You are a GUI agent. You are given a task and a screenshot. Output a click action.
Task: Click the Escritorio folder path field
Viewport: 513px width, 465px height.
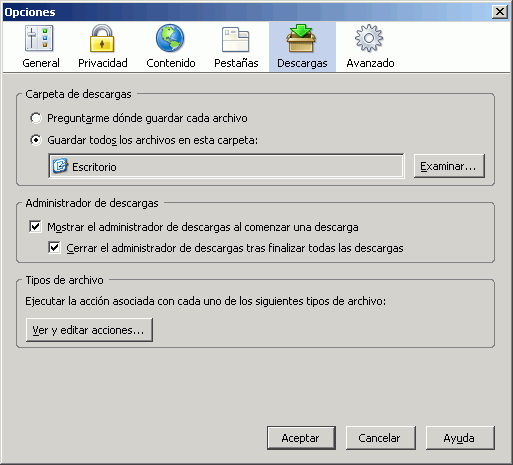coord(226,166)
